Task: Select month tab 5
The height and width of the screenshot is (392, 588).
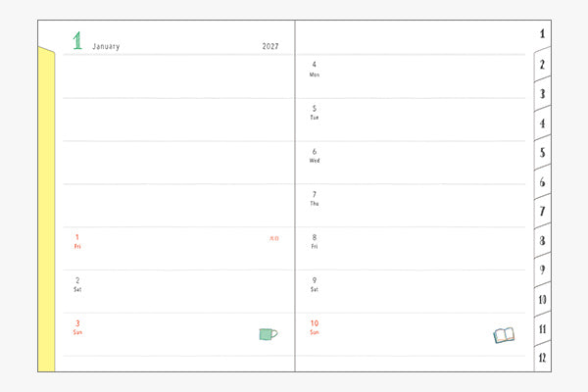Action: click(542, 153)
